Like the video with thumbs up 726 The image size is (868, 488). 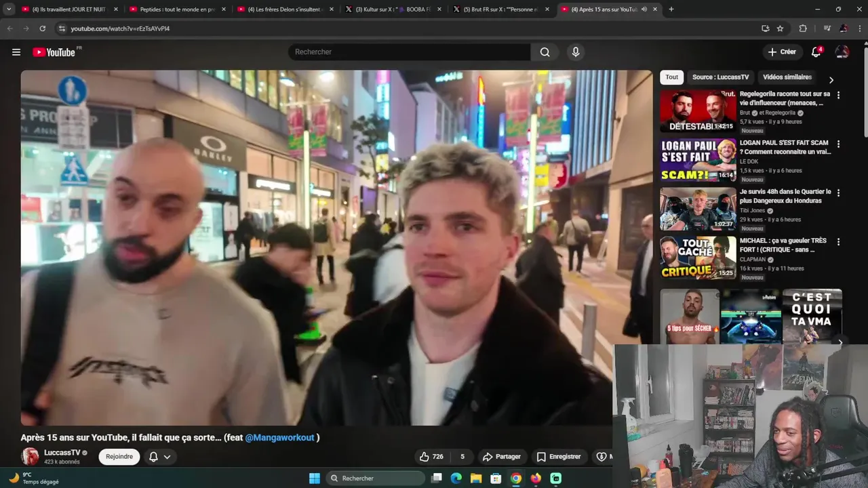pos(431,457)
